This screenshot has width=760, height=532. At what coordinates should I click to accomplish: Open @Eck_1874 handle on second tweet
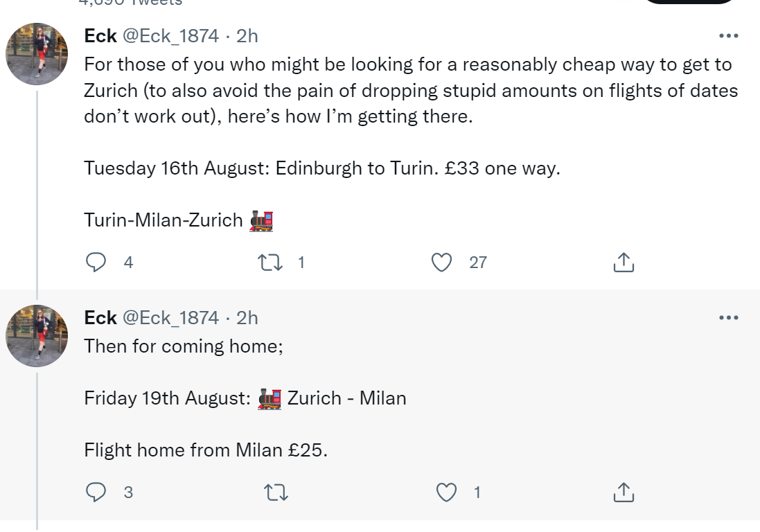pyautogui.click(x=170, y=318)
